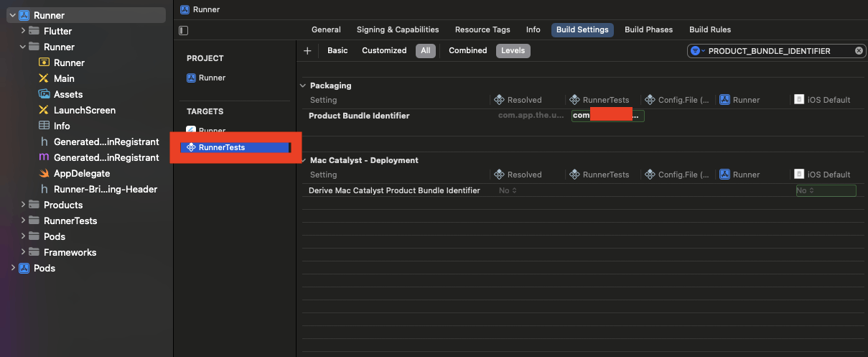Screen dimensions: 868x357
Task: Open the General tab
Action: (326, 29)
